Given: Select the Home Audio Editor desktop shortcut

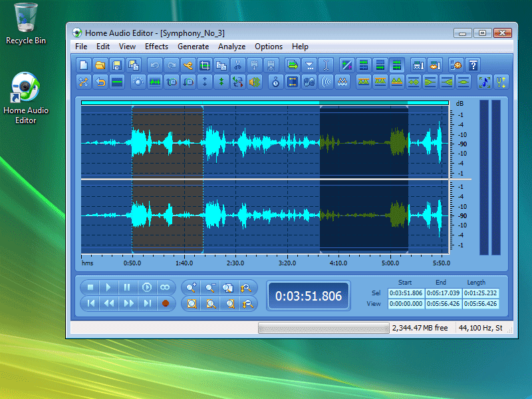Looking at the screenshot, I should click(x=26, y=98).
